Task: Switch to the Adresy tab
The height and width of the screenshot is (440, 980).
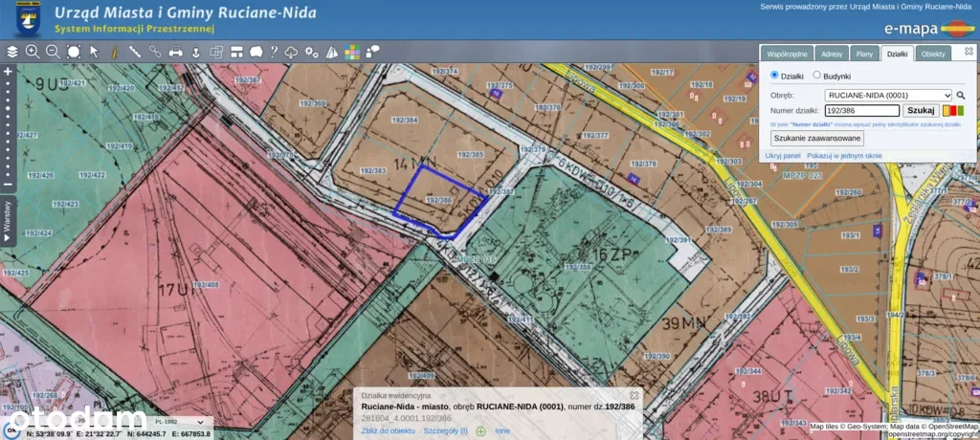Action: pyautogui.click(x=832, y=55)
